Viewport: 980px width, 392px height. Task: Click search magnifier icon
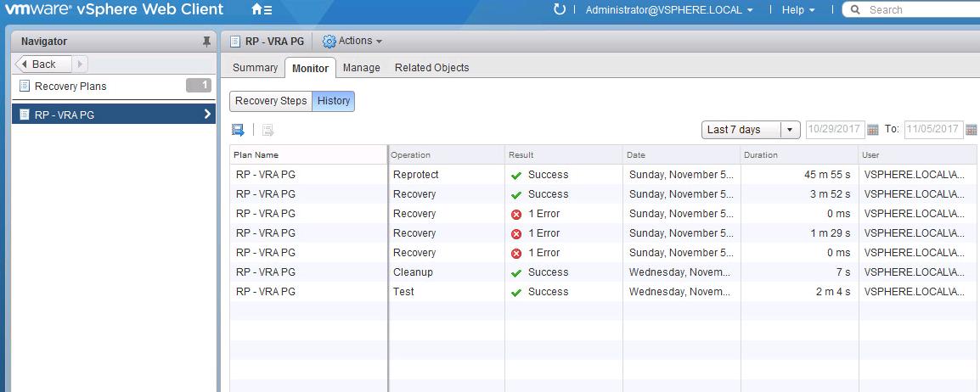click(856, 10)
